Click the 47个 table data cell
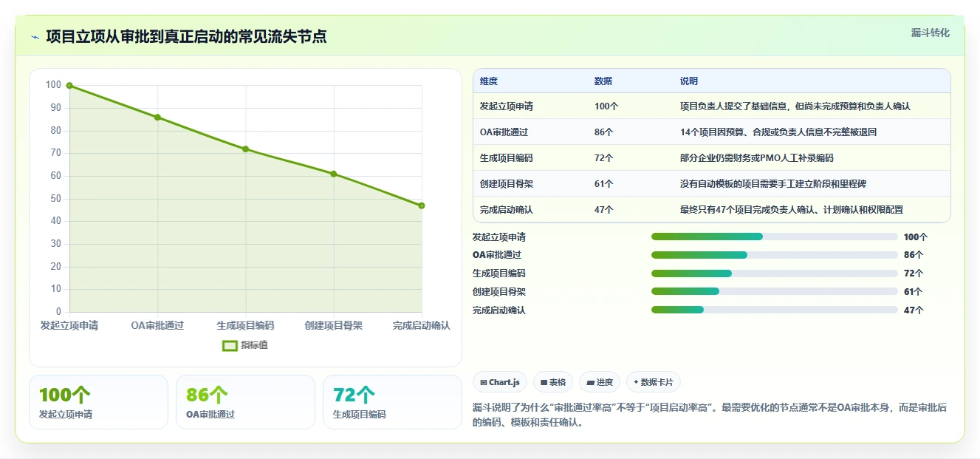Screen dimensions: 980x459 pos(604,210)
